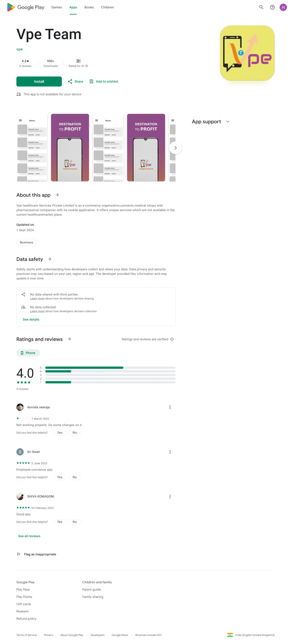Screen dimensions: 291x644
Task: Click next arrow in screenshot carousel
Action: [175, 148]
